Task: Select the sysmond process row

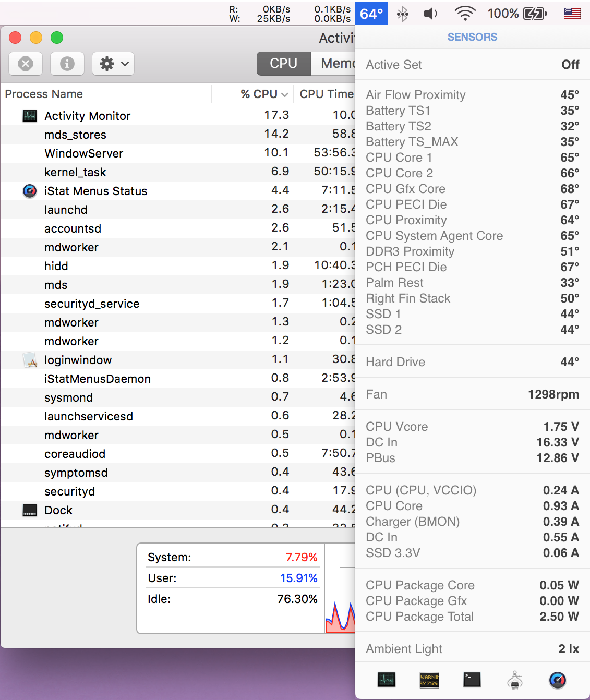Action: (x=178, y=397)
